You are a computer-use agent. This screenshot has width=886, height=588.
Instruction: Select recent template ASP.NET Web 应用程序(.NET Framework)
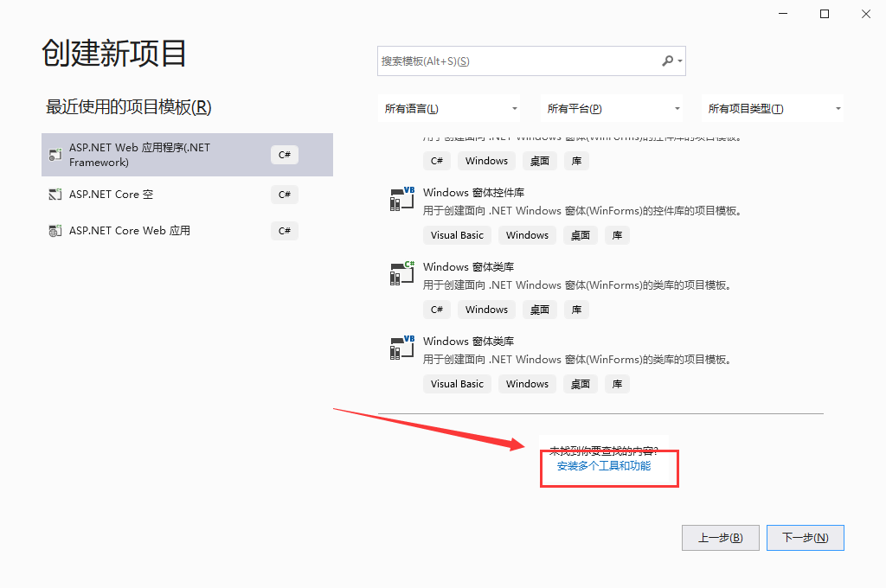tap(187, 155)
